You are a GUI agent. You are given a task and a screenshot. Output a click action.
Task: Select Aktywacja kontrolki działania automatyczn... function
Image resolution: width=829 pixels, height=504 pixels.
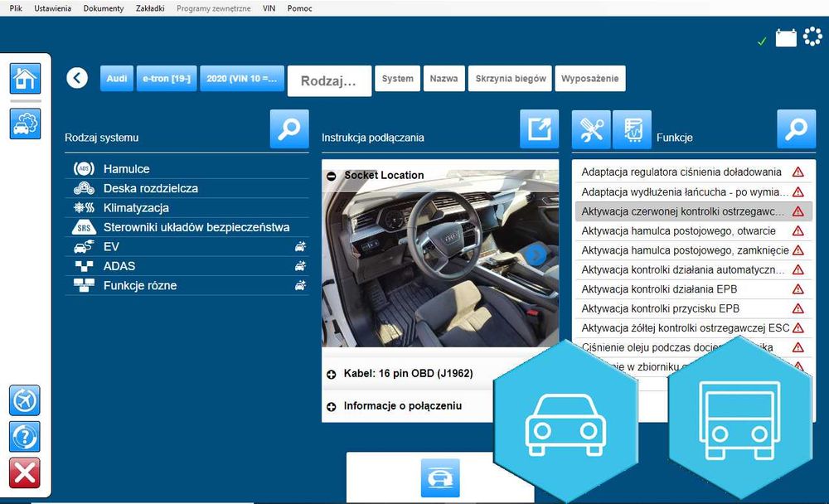coord(693,269)
